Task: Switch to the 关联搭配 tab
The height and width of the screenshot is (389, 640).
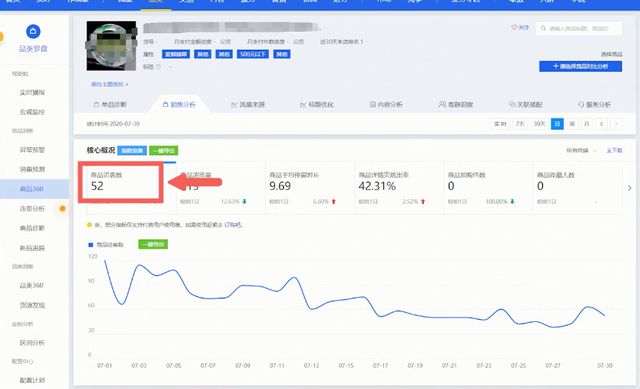Action: click(525, 104)
